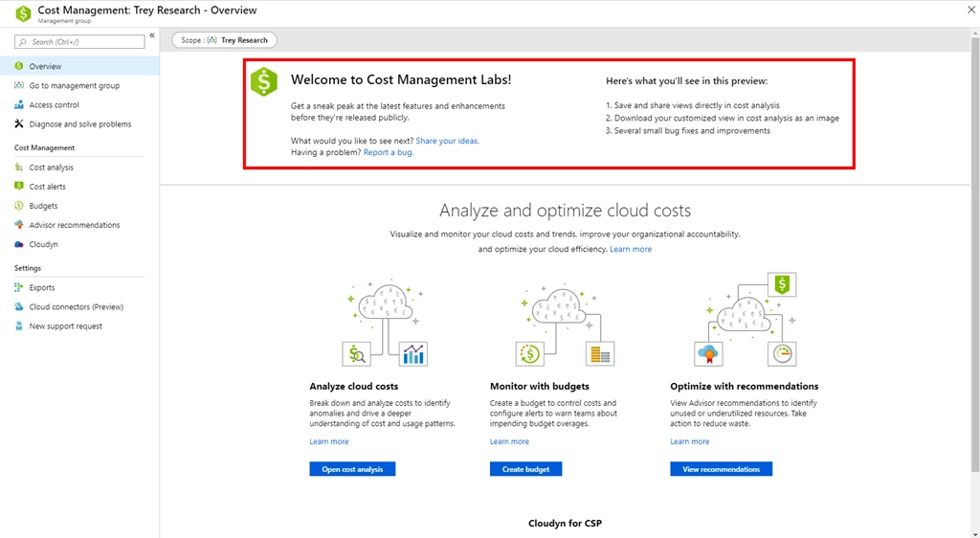
Task: Click the Analyze cloud costs card heading
Action: [x=354, y=387]
